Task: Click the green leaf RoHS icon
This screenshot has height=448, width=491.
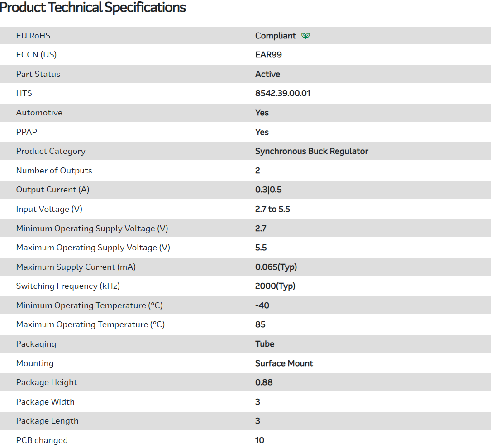Action: (306, 36)
